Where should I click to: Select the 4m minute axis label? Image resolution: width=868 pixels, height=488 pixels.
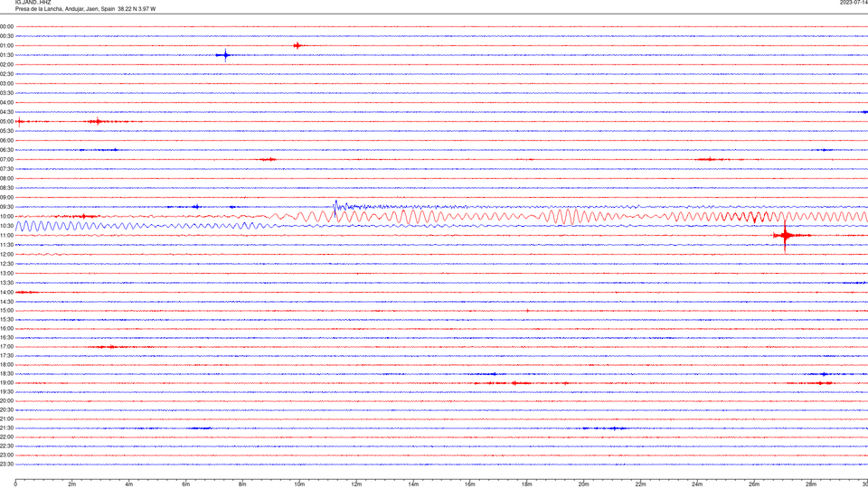129,484
